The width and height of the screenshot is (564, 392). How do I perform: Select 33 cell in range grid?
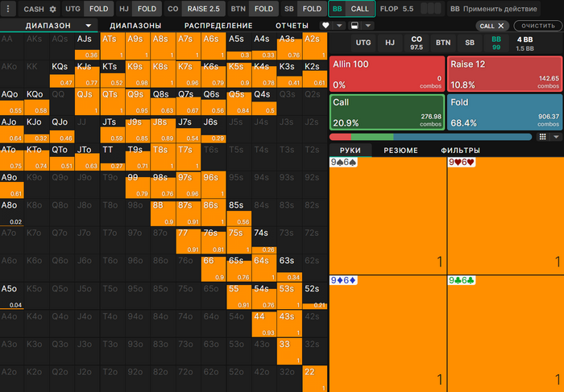pyautogui.click(x=289, y=351)
